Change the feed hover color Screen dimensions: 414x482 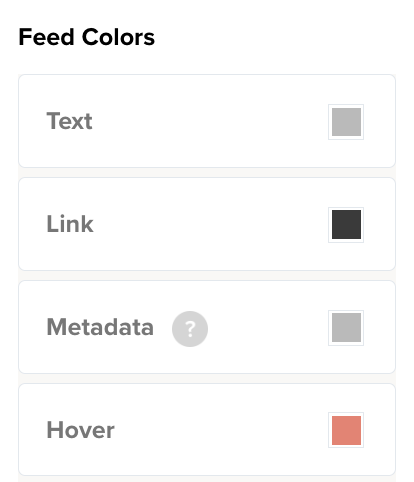346,430
